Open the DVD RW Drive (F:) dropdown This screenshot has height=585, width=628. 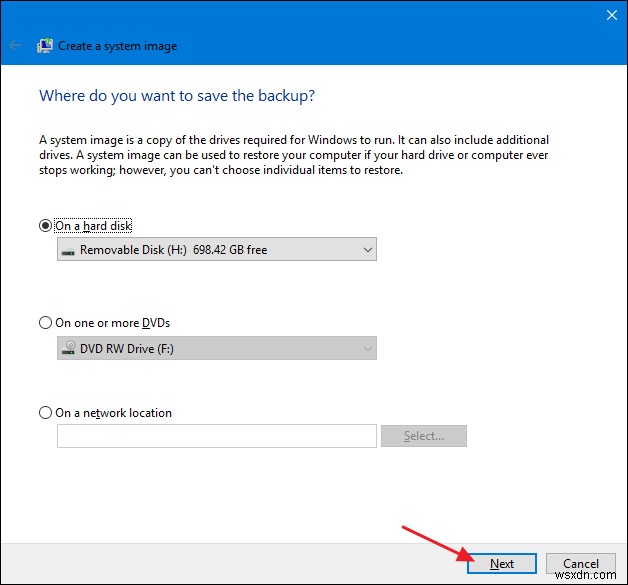(x=217, y=348)
